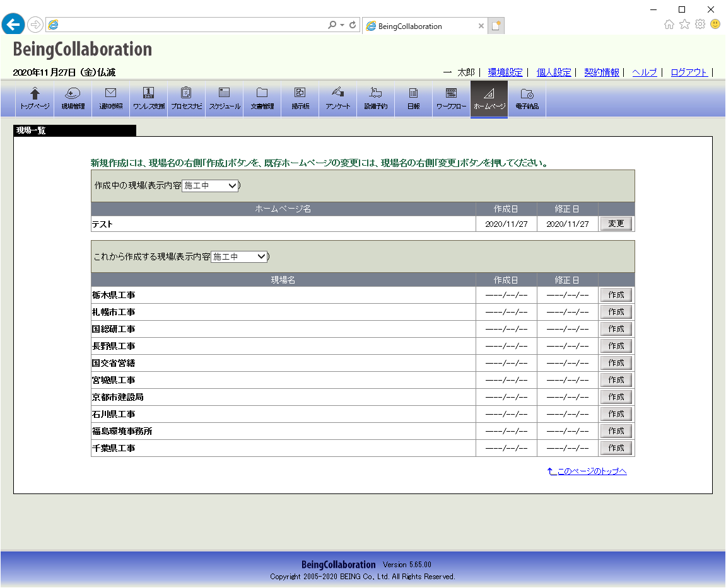Open the browser home icon
The height and width of the screenshot is (588, 726).
tap(669, 24)
